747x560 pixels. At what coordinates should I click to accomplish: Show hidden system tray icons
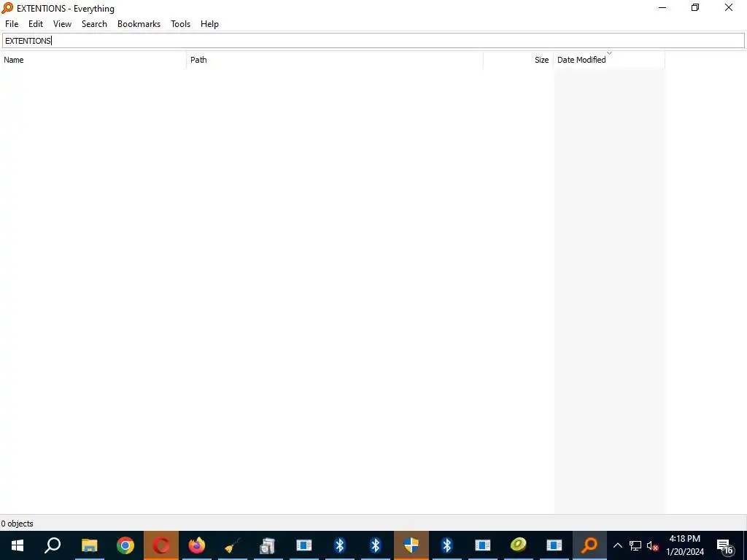coord(617,545)
